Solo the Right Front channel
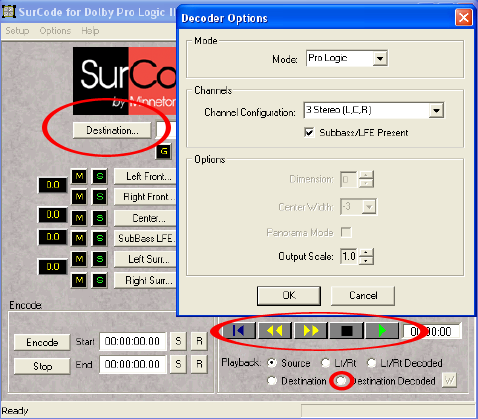 coord(100,197)
